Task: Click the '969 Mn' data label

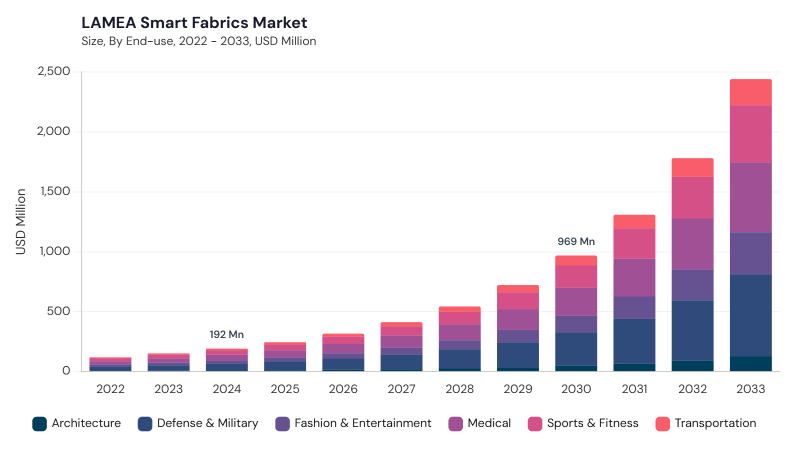Action: [x=576, y=241]
